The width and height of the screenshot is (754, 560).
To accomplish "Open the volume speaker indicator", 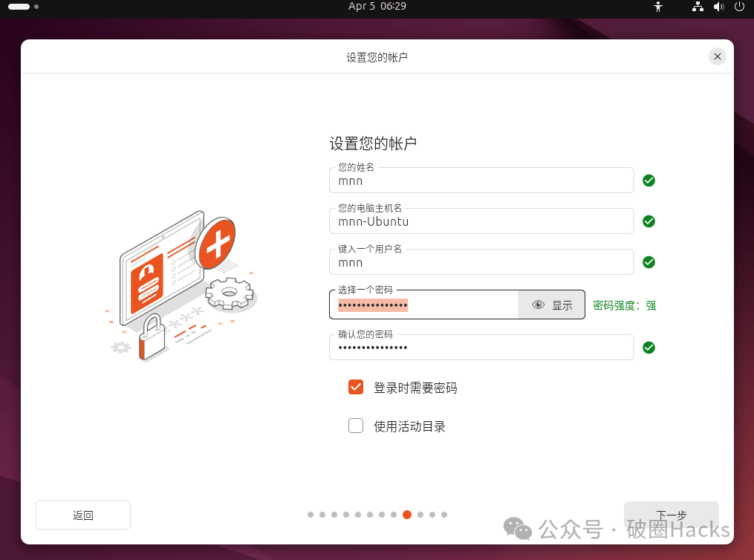I will click(719, 7).
